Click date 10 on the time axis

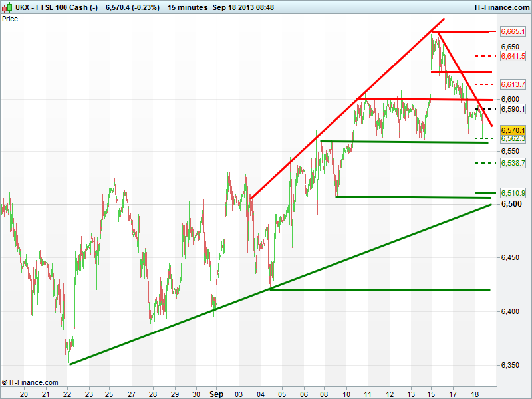(x=346, y=394)
